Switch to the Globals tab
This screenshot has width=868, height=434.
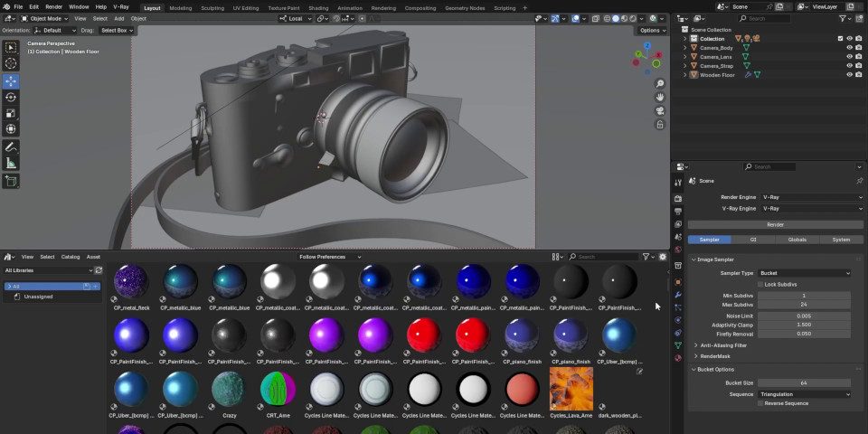tap(797, 240)
